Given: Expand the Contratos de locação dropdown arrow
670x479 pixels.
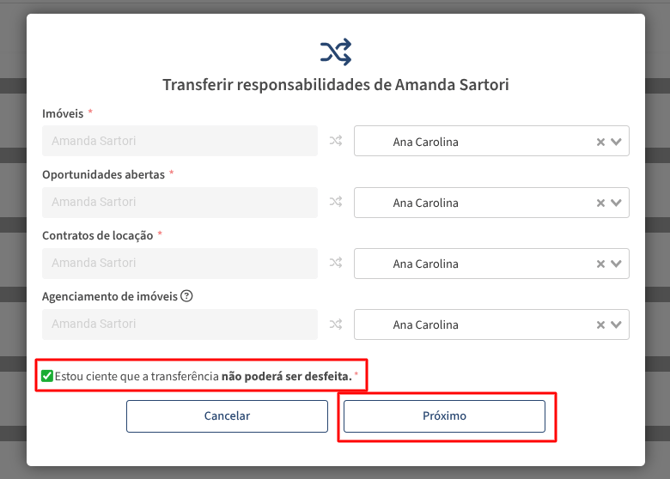Looking at the screenshot, I should (616, 264).
